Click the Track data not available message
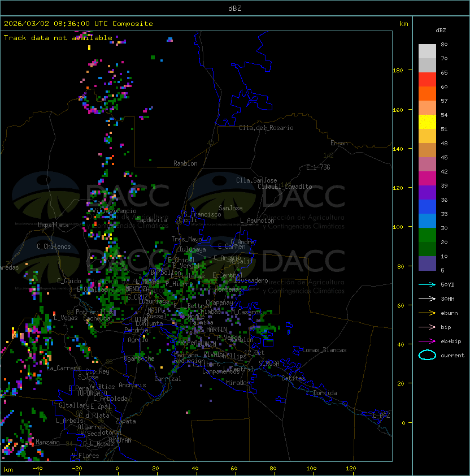Image resolution: width=470 pixels, height=476 pixels. pos(58,37)
